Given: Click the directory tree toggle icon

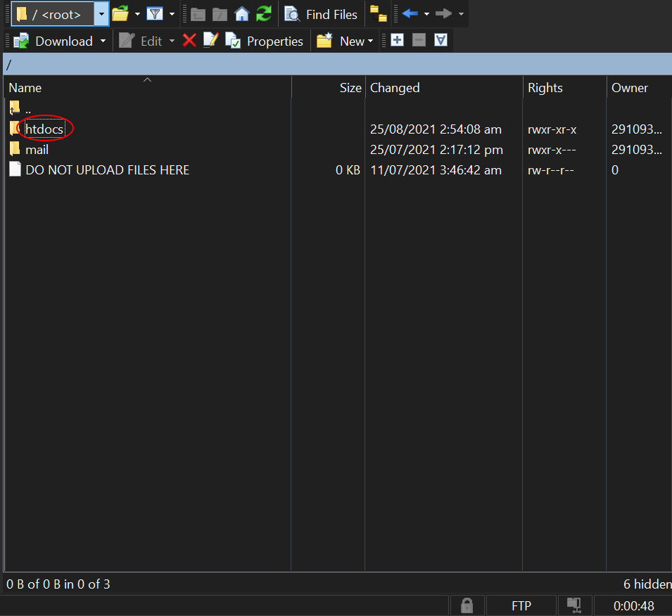Looking at the screenshot, I should pyautogui.click(x=379, y=14).
